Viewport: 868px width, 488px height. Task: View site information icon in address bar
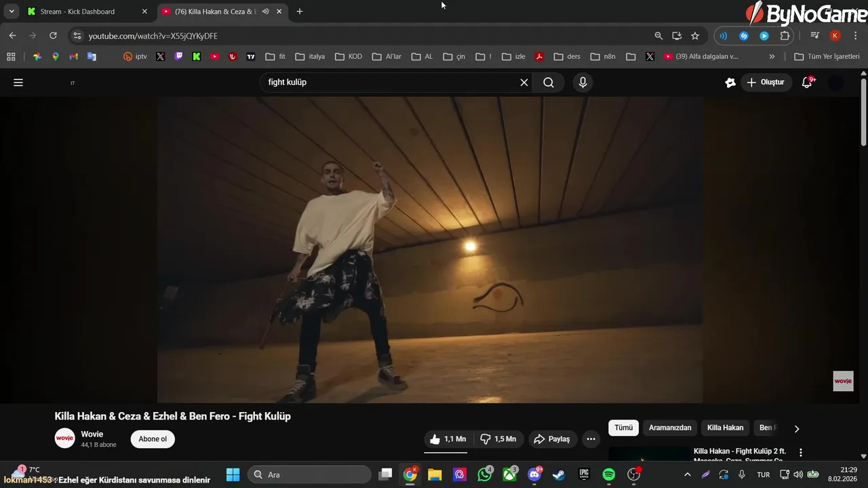coord(77,36)
